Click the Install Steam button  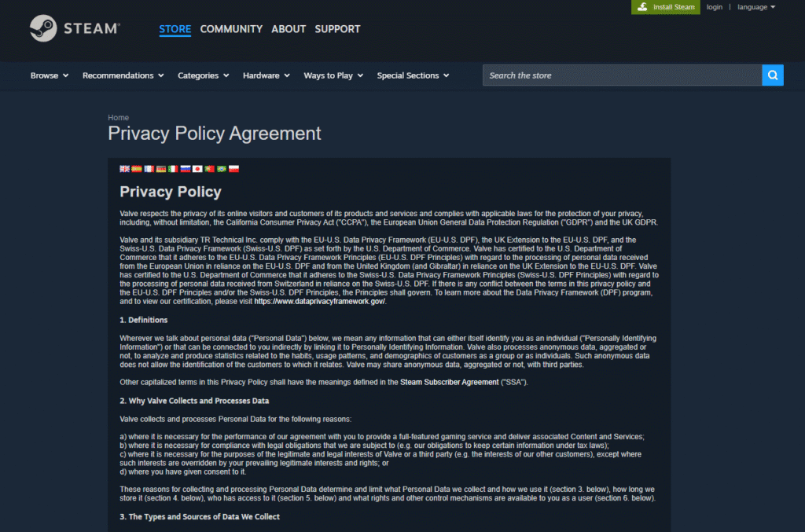coord(665,7)
